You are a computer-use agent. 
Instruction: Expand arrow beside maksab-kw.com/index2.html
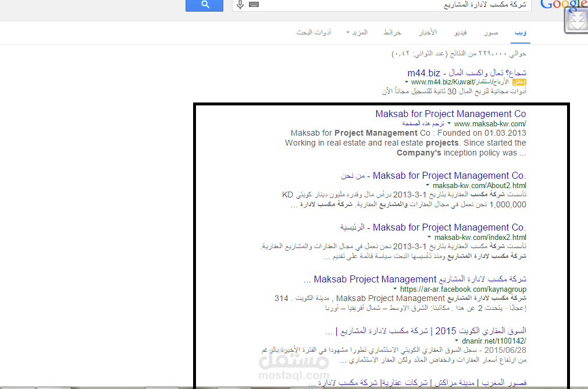pos(429,237)
